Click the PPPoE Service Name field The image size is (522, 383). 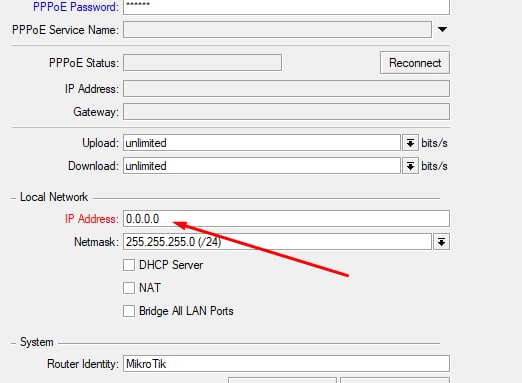point(277,30)
